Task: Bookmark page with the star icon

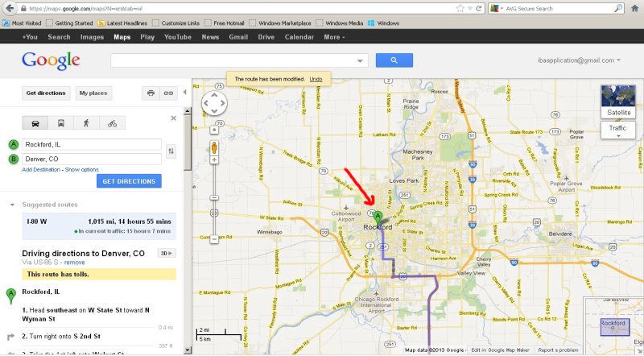Action: pyautogui.click(x=460, y=8)
